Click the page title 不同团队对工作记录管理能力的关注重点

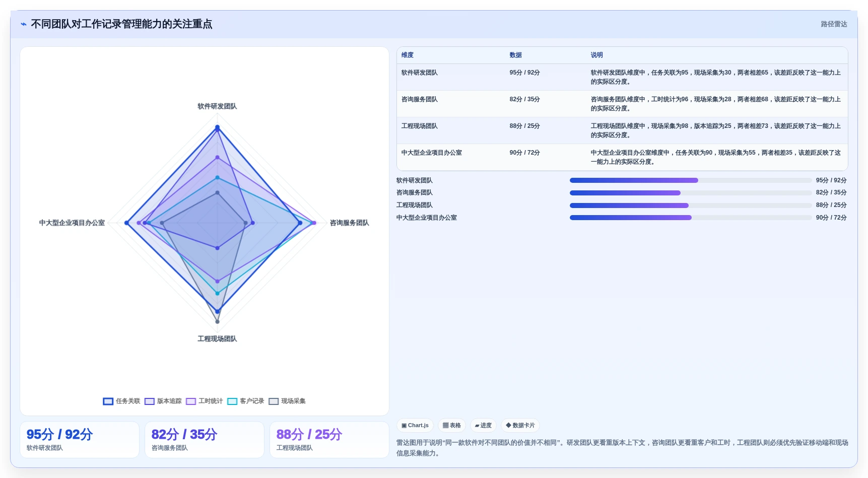click(121, 24)
